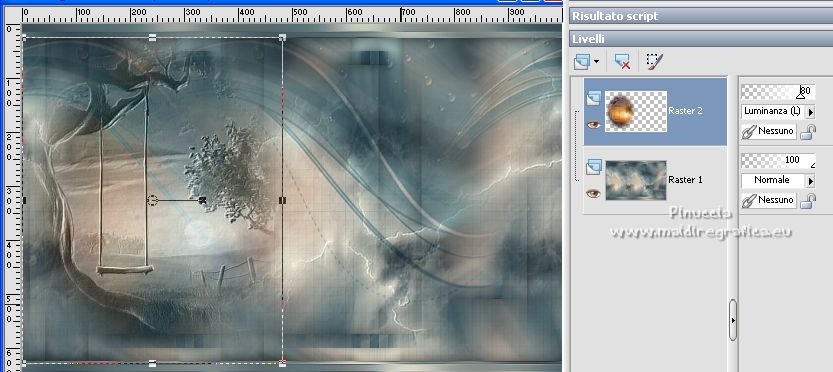Open the Normale blend mode dropdown
833x372 pixels.
coord(811,181)
